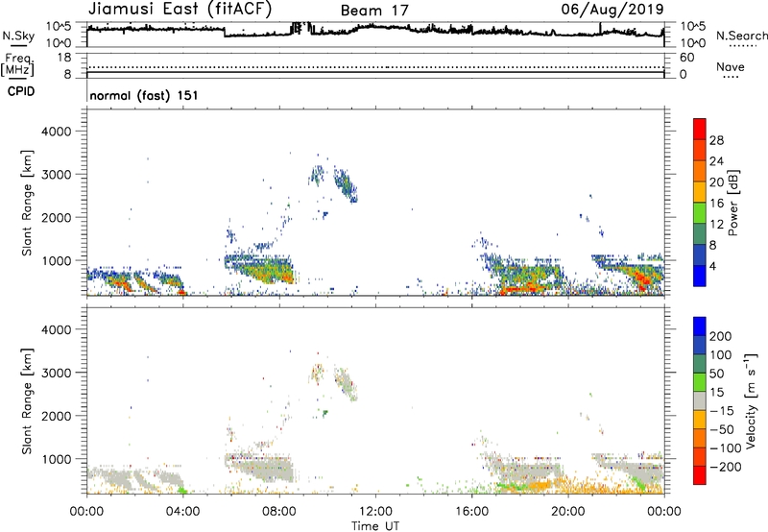Click the '28' Power colorbar tick
The width and height of the screenshot is (768, 532).
pos(716,140)
